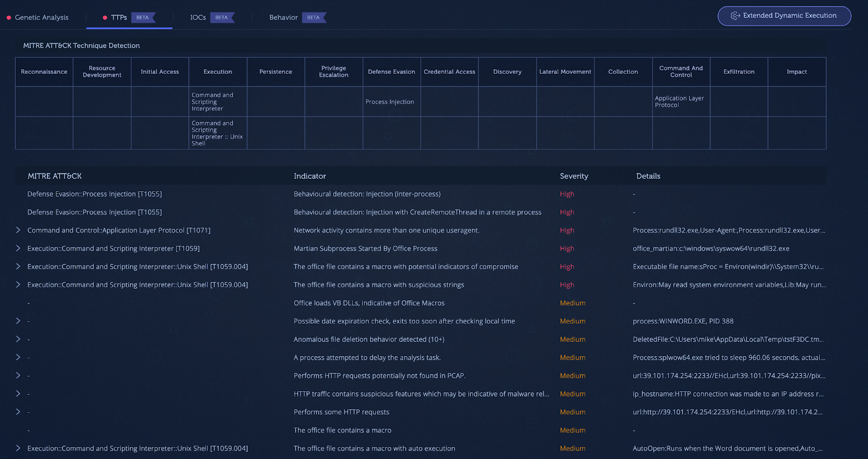Open the IOCs tab

(x=197, y=17)
